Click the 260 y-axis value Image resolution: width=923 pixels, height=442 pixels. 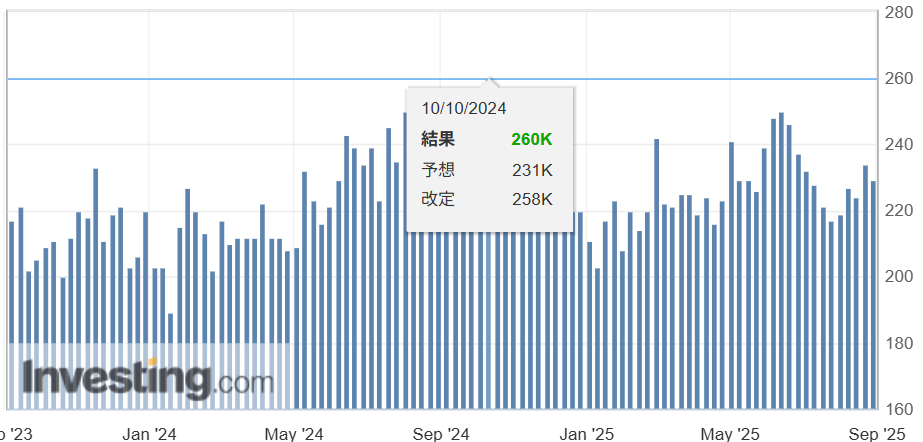pyautogui.click(x=899, y=78)
